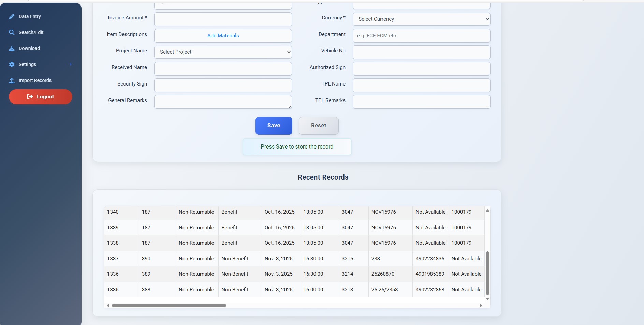This screenshot has width=644, height=325.
Task: Click the Search/Edit magnifier icon
Action: [12, 32]
